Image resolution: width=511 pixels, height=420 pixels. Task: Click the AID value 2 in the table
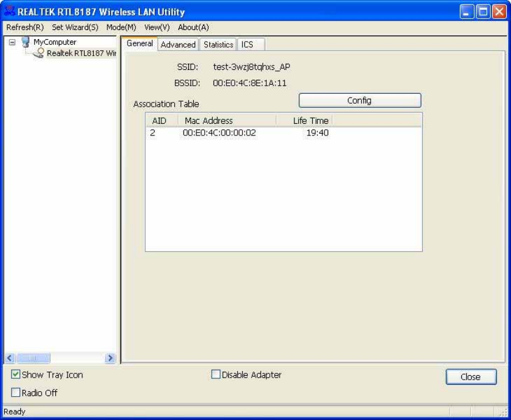point(153,133)
